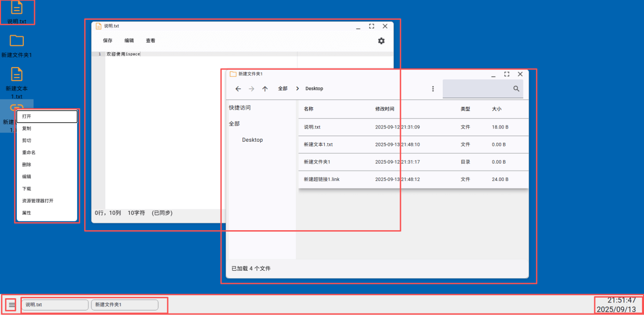Click the 保存 save button
This screenshot has width=644, height=315.
107,41
